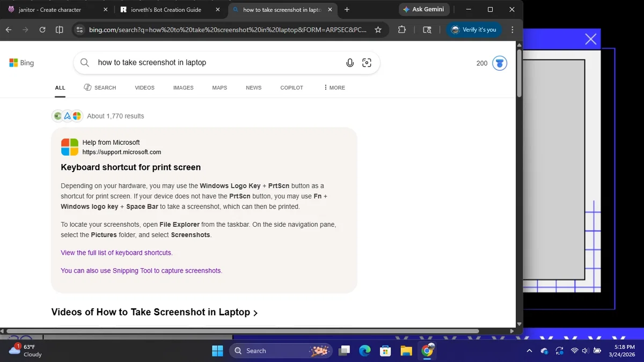Click the 200 rewards points count

(x=482, y=63)
